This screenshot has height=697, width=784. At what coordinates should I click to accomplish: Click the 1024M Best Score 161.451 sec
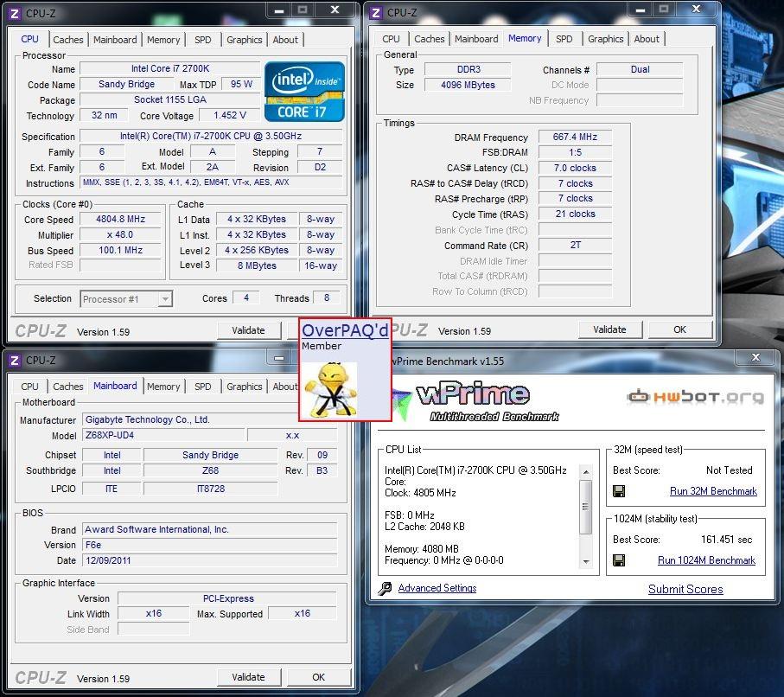(726, 540)
